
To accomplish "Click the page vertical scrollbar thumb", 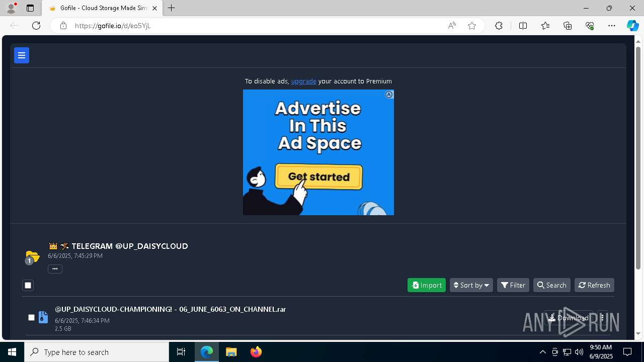I will click(638, 158).
